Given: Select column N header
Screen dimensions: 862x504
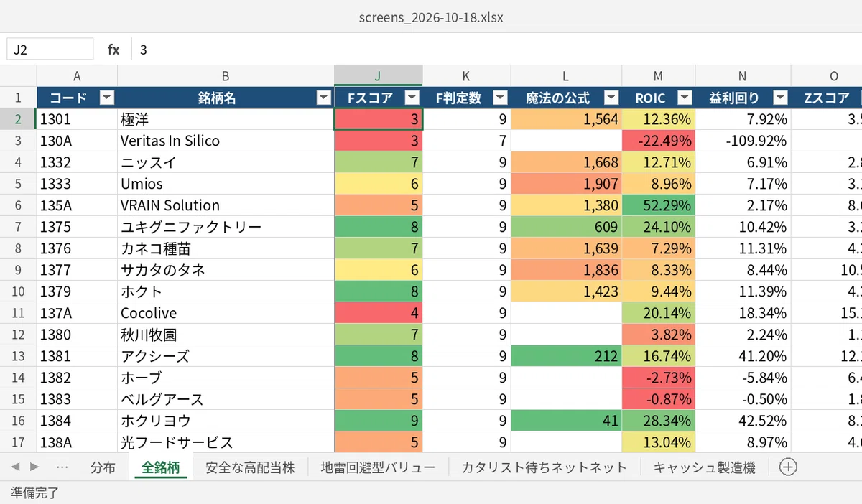Looking at the screenshot, I should pos(743,76).
